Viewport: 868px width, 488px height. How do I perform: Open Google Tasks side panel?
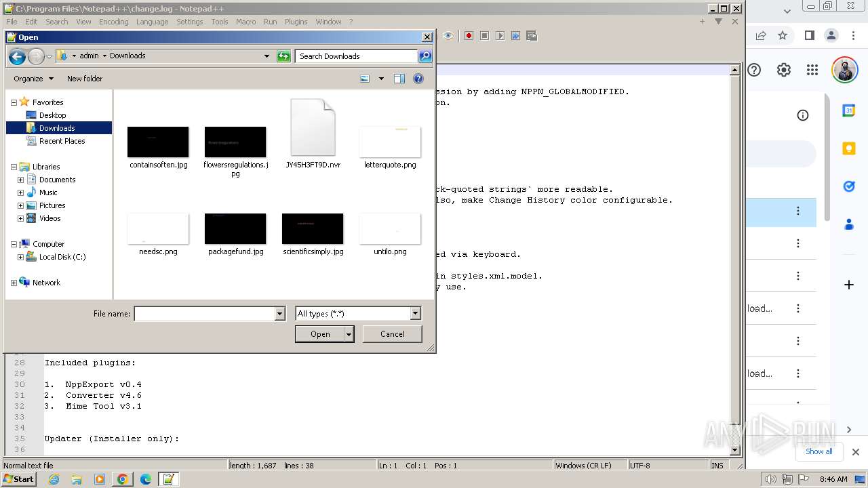click(848, 186)
